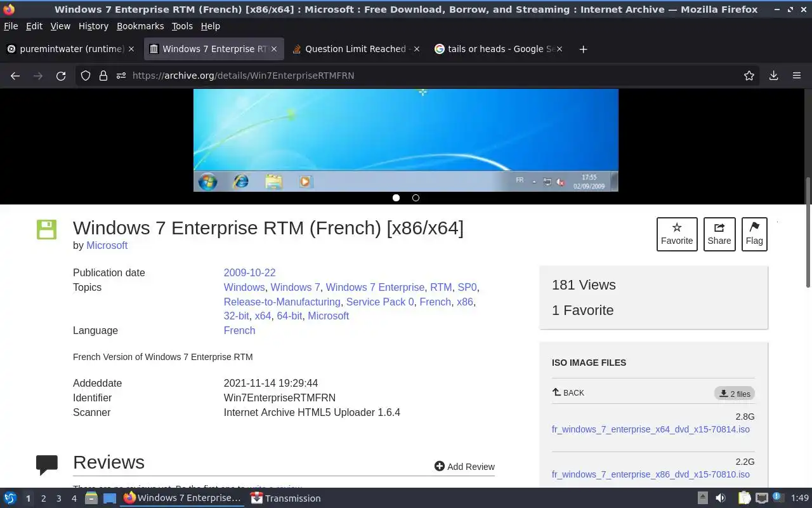Screen dimensions: 812x508
Task: Open the update notifier tray icon
Action: 777,498
